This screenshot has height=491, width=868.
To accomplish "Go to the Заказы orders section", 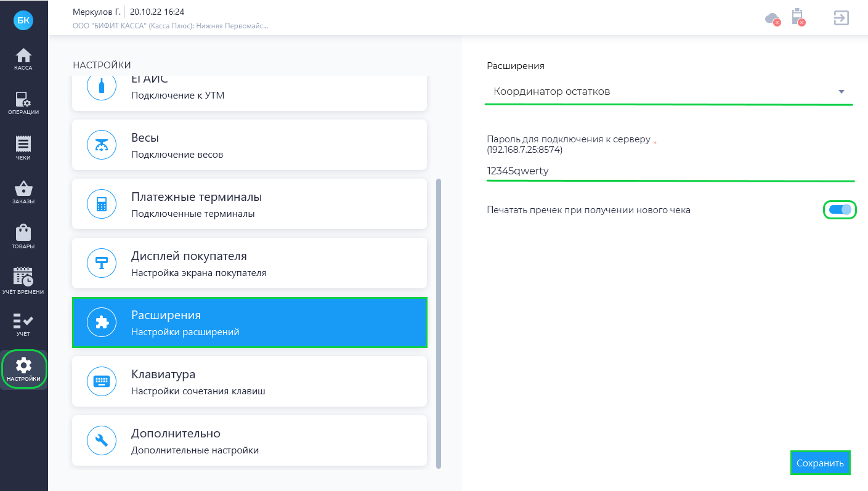I will click(x=23, y=193).
